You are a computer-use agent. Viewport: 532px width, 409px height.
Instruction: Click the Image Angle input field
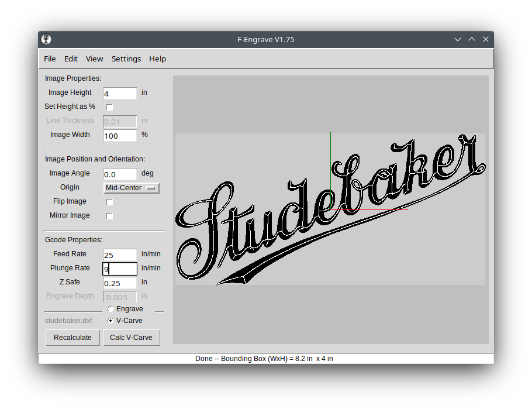tap(120, 174)
